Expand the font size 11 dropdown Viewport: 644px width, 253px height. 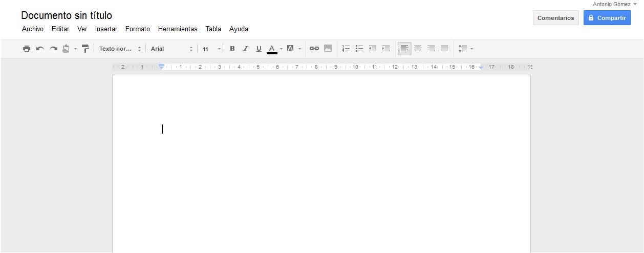pyautogui.click(x=211, y=49)
